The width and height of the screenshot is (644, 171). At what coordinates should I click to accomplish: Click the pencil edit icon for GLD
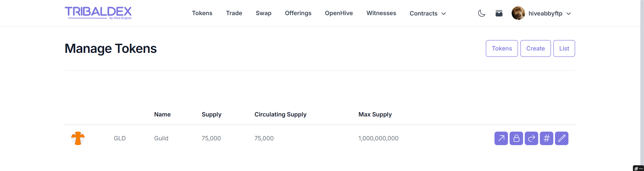(x=561, y=138)
